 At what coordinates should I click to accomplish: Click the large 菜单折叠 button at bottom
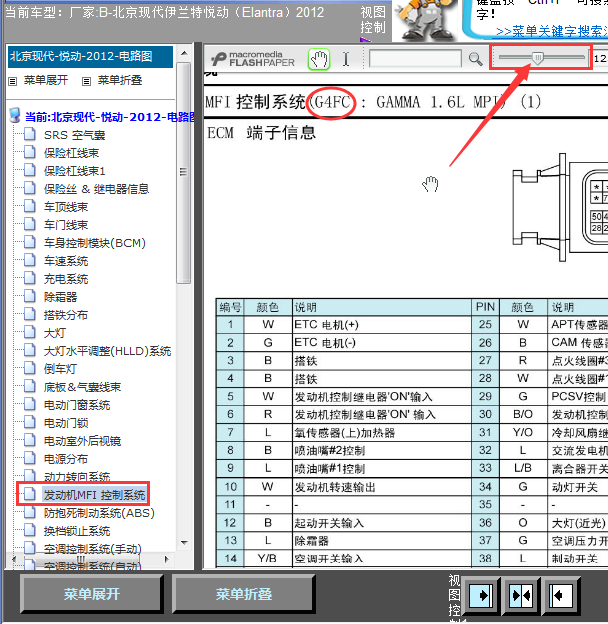click(244, 594)
